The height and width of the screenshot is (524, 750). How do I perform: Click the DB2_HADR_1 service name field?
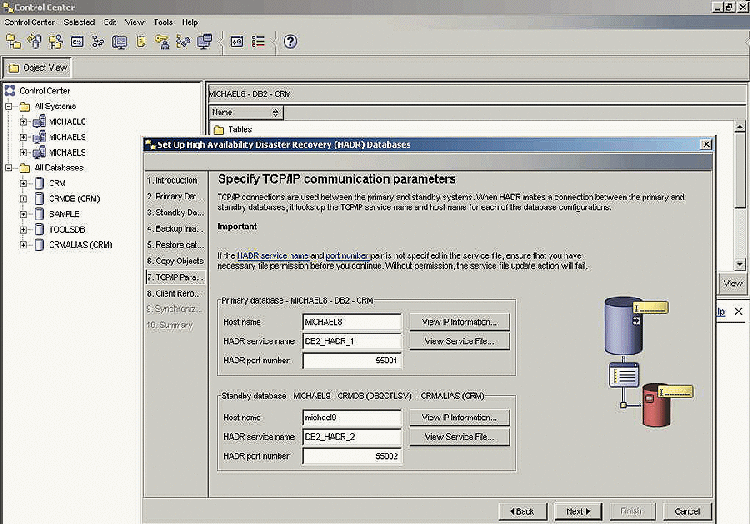tap(352, 341)
